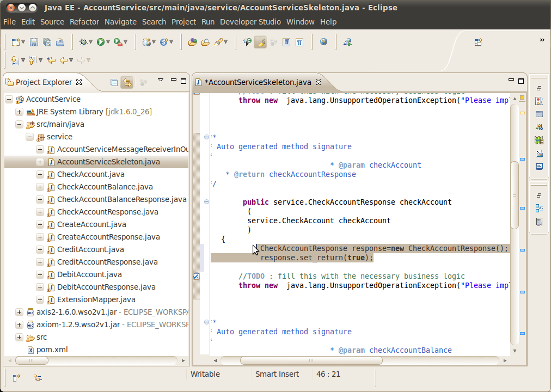Click the Debug bug icon
This screenshot has width=551, height=392.
83,42
